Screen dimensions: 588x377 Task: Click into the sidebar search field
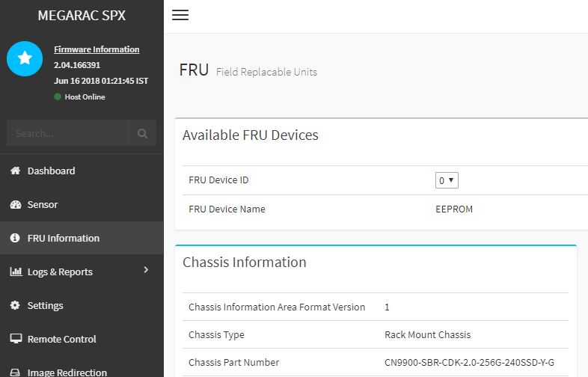point(67,133)
